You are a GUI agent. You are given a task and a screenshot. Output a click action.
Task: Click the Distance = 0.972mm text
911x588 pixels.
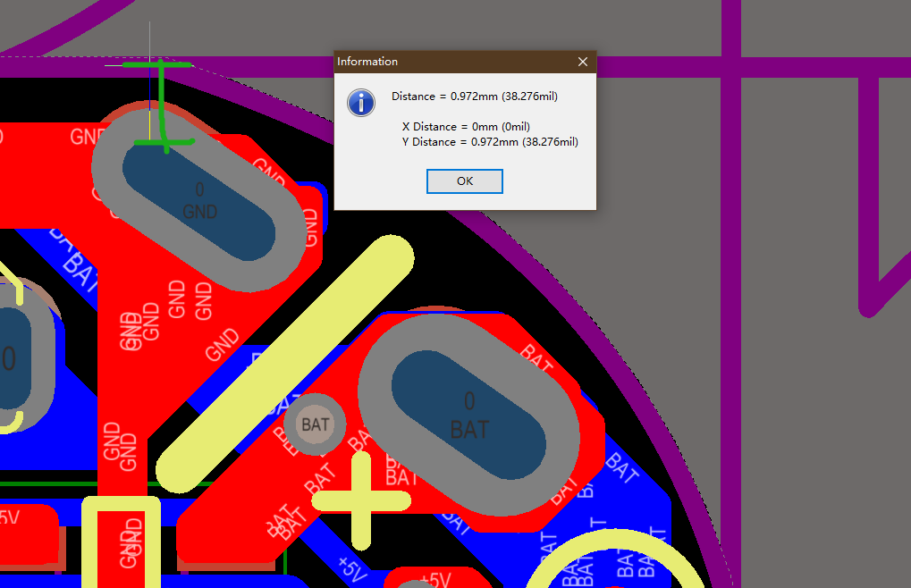coord(475,97)
